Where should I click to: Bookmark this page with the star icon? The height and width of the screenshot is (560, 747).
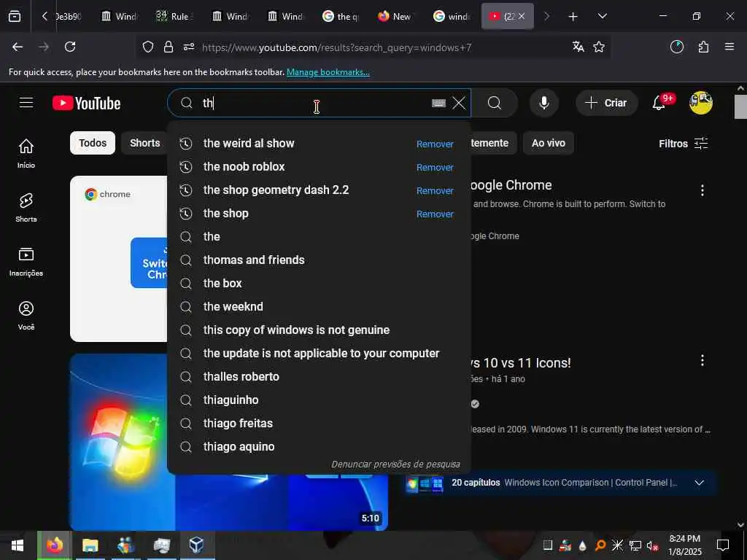(599, 47)
